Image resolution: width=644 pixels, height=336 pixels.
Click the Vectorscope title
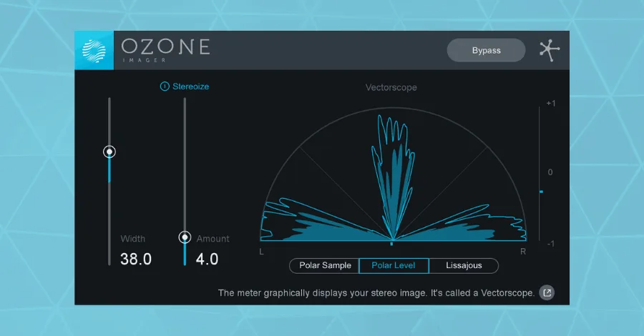point(391,87)
